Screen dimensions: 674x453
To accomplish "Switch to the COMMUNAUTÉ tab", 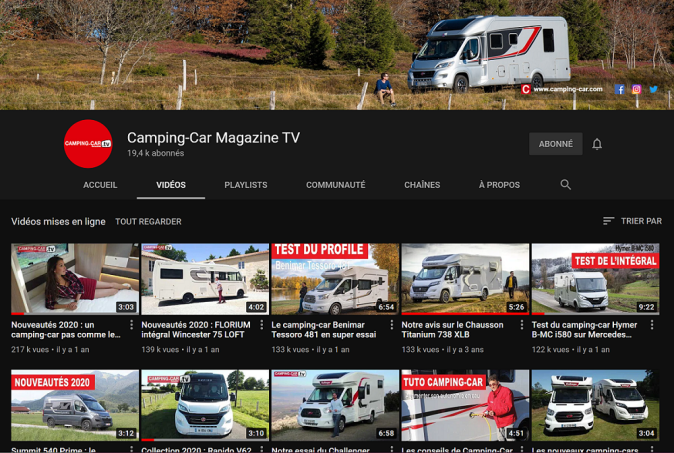I will click(x=335, y=185).
